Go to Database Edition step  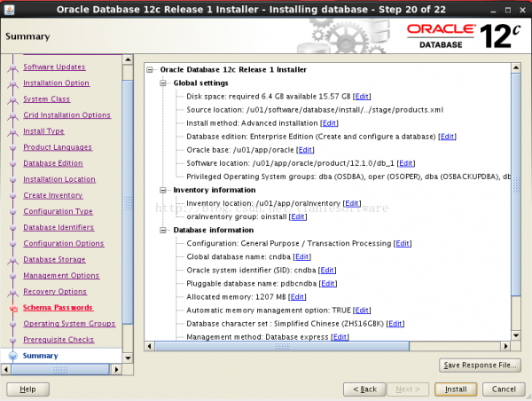[x=53, y=163]
